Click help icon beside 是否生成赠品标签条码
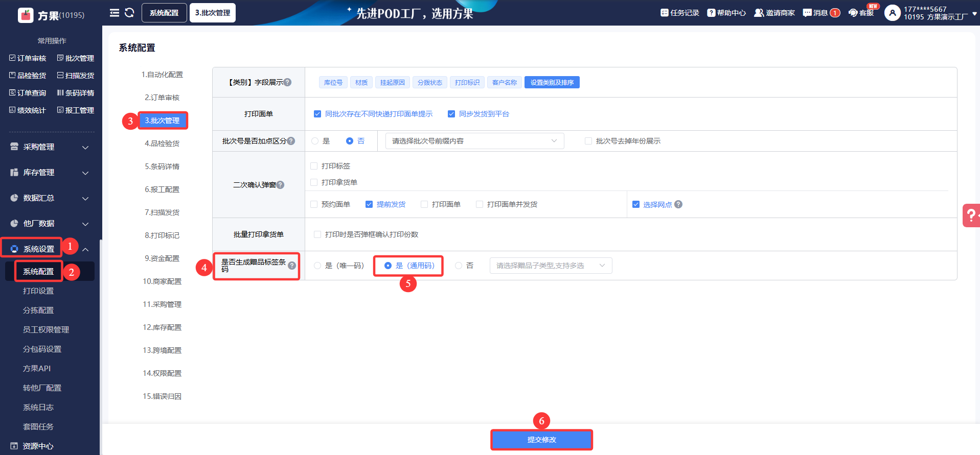 point(292,266)
